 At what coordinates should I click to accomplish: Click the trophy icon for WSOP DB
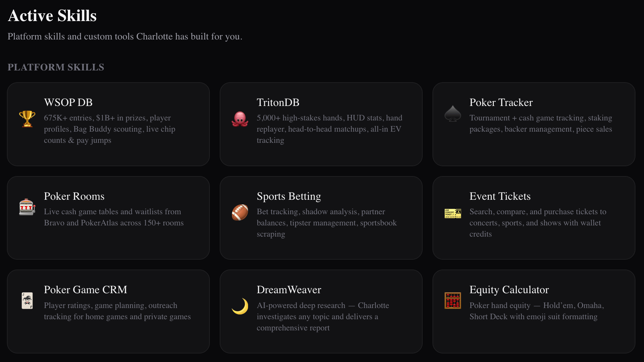click(x=27, y=118)
